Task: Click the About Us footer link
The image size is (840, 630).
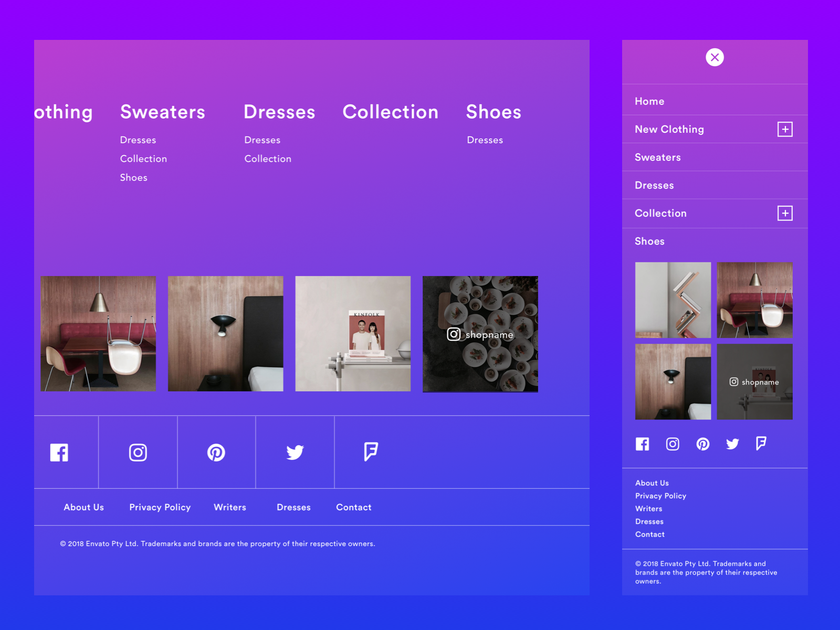Action: [x=83, y=507]
